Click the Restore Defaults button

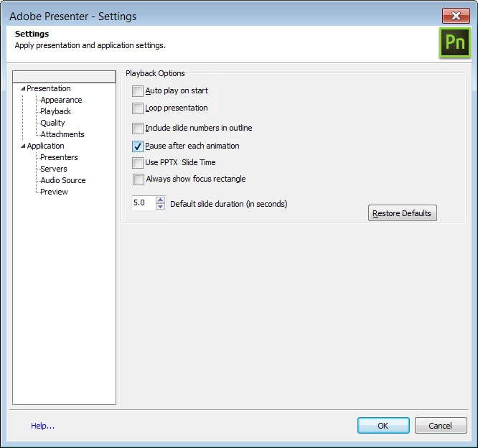(403, 213)
